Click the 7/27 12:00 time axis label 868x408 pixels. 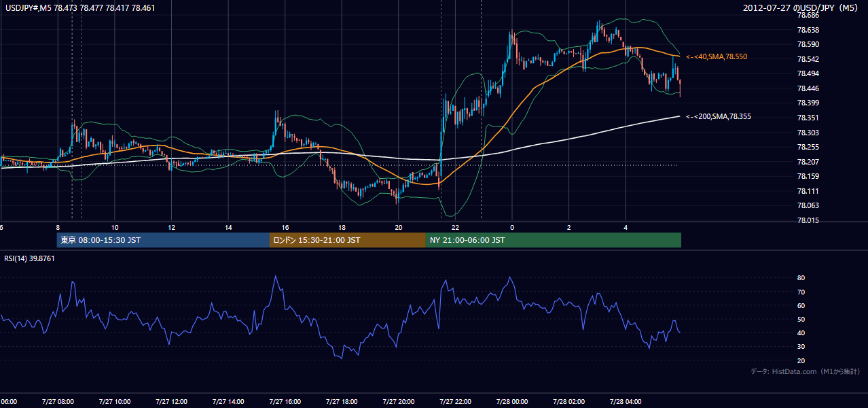point(171,401)
